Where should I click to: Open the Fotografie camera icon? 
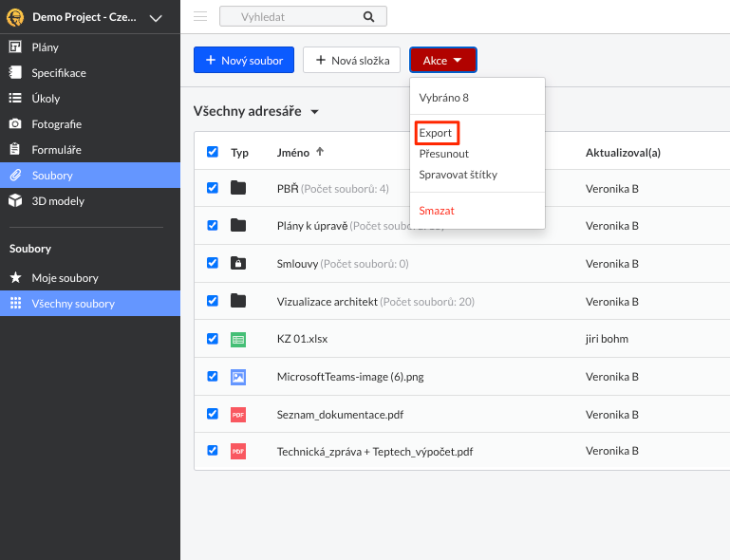pos(15,123)
